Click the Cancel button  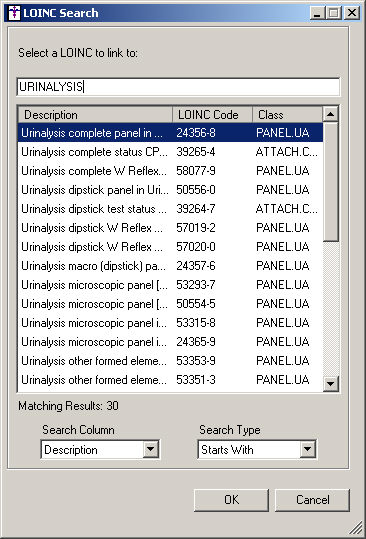[x=312, y=500]
